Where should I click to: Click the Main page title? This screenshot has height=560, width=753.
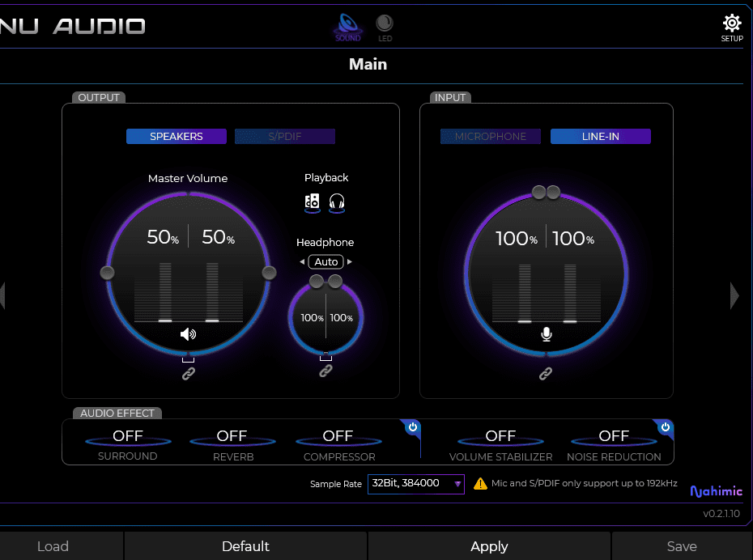click(368, 64)
